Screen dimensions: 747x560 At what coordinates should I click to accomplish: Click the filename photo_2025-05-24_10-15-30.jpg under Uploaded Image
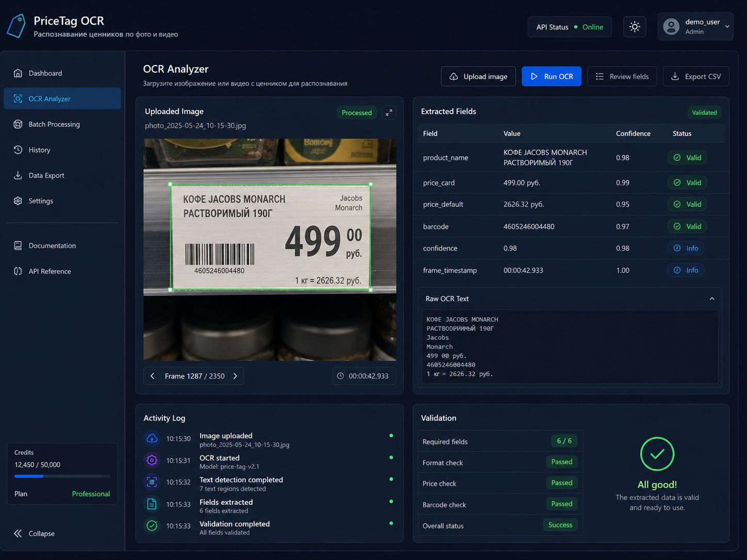click(x=196, y=125)
